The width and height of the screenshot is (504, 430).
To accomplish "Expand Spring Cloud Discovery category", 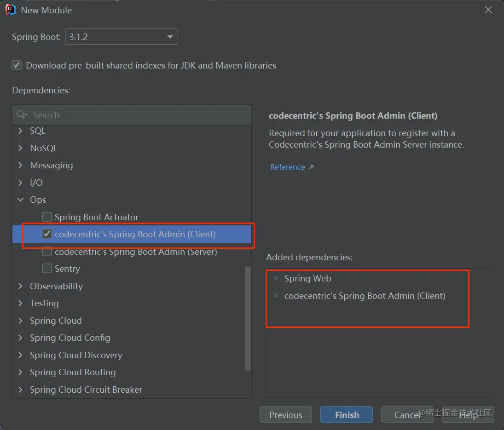I will 20,355.
